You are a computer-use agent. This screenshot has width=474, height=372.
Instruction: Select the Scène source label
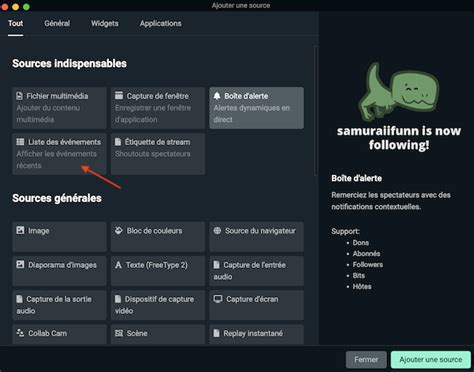click(x=137, y=333)
